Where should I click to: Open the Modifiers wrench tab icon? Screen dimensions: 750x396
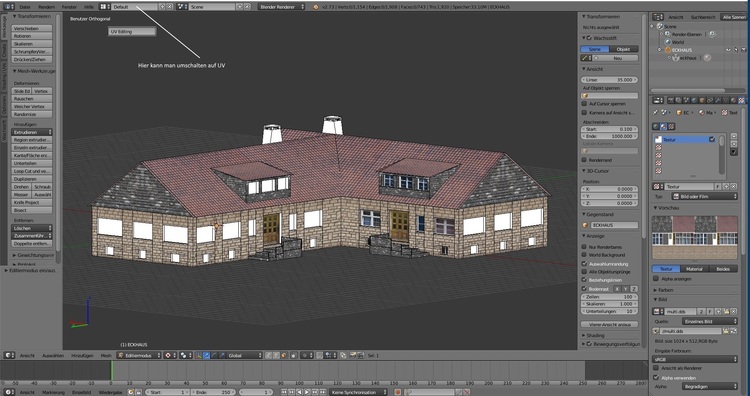click(x=718, y=100)
